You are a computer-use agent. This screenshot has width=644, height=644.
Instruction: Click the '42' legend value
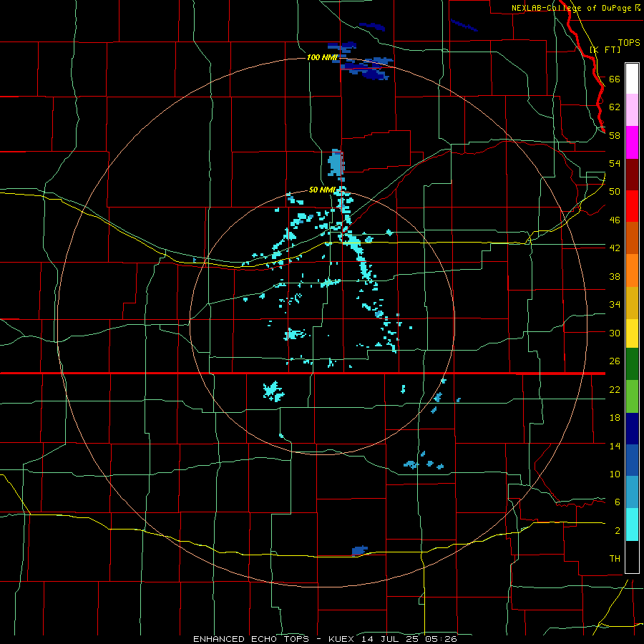[x=615, y=248]
